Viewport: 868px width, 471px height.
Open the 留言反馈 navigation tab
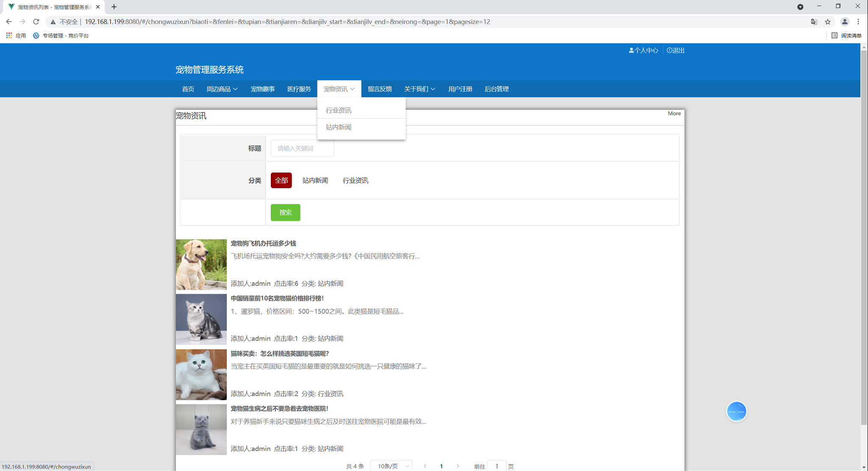(x=379, y=89)
